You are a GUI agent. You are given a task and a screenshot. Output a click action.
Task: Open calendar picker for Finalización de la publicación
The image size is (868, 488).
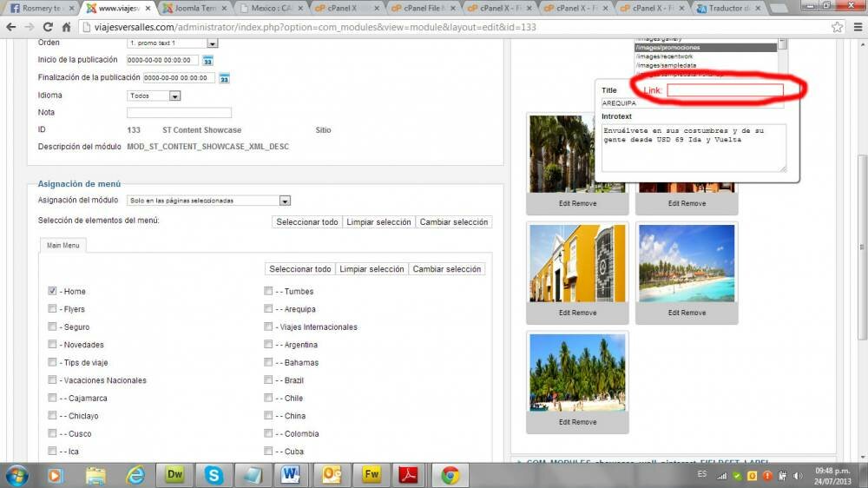pos(224,78)
